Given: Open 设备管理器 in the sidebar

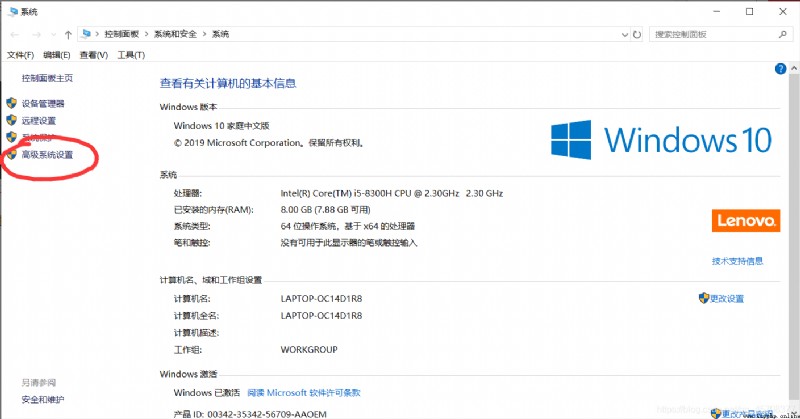Looking at the screenshot, I should [x=43, y=104].
